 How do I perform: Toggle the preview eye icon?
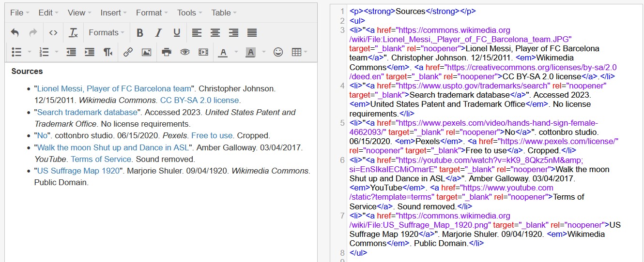pos(185,52)
